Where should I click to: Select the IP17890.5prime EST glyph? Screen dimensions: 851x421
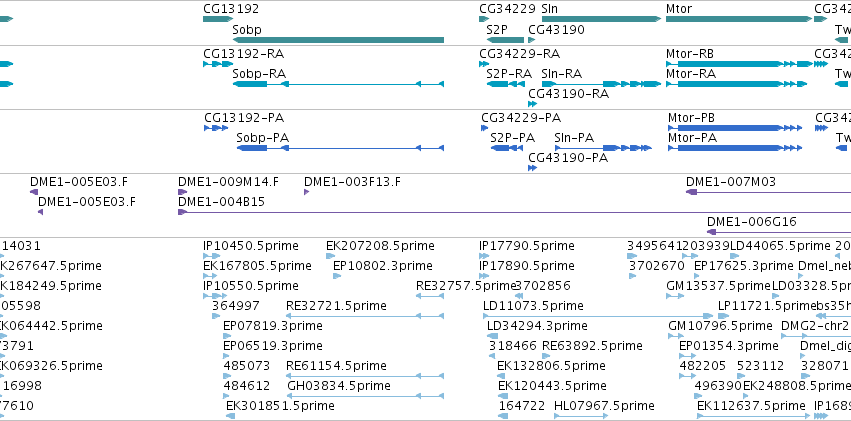pyautogui.click(x=483, y=276)
